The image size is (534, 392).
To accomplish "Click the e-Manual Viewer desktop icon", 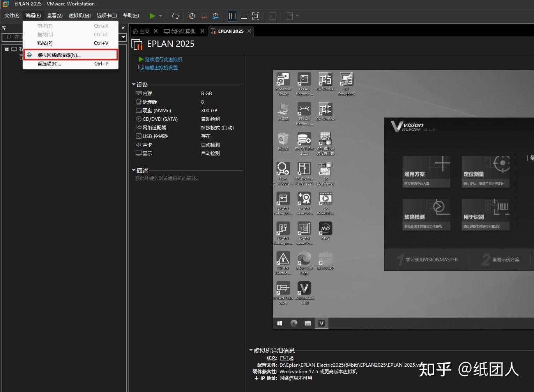I will point(283,84).
